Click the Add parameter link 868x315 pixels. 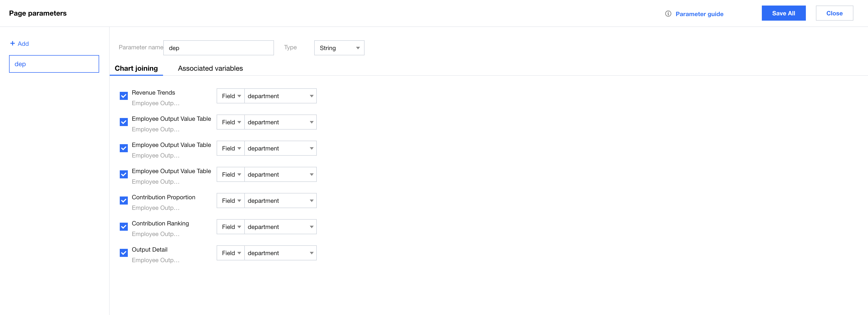(x=23, y=44)
